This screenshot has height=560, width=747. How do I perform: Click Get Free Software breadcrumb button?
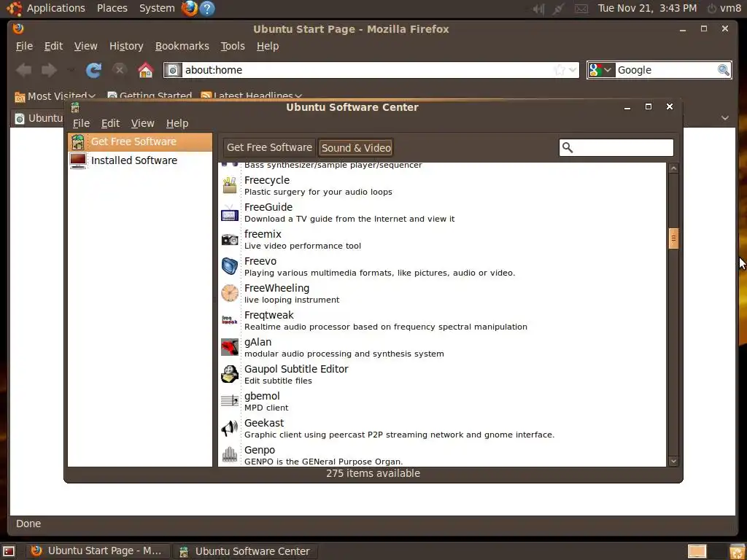pos(269,147)
